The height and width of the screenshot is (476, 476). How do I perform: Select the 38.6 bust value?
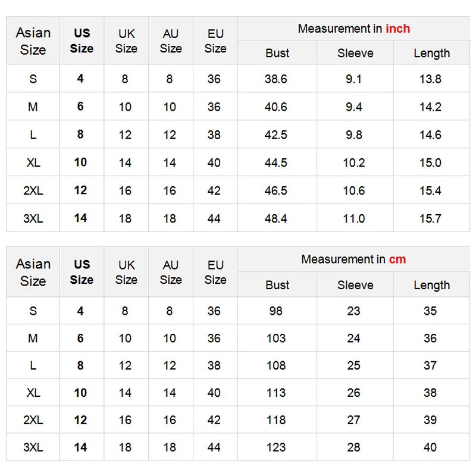pos(276,79)
